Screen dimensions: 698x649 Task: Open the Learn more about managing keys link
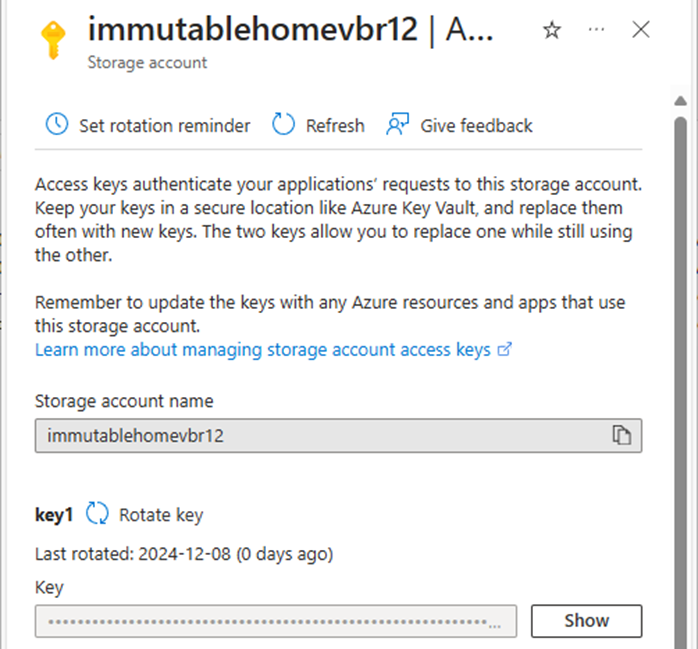263,350
